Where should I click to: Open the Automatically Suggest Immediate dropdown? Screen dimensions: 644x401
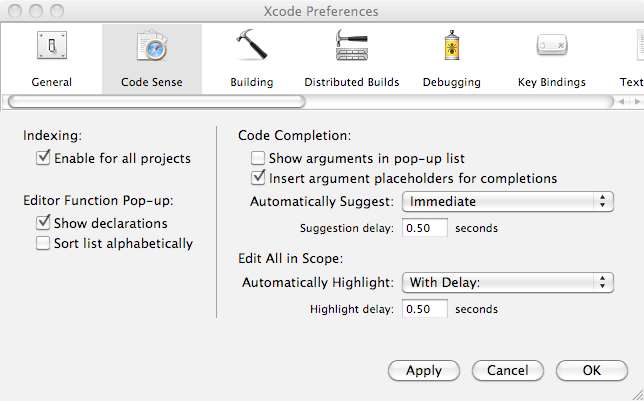(x=507, y=201)
